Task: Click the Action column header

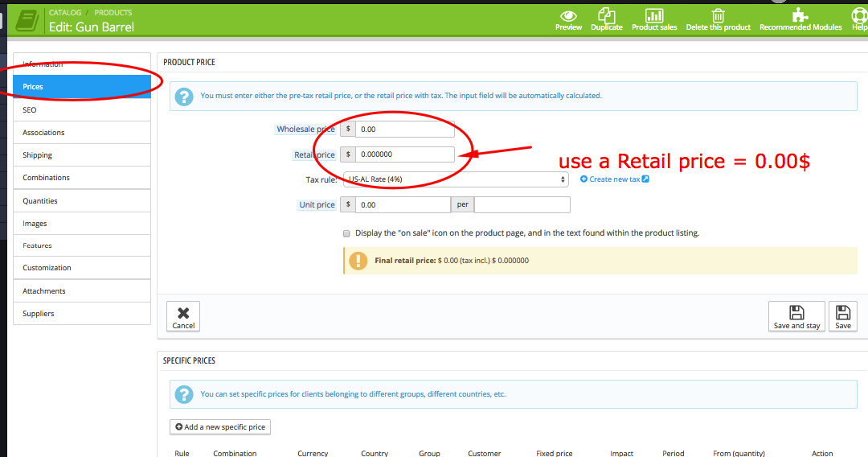Action: [822, 453]
